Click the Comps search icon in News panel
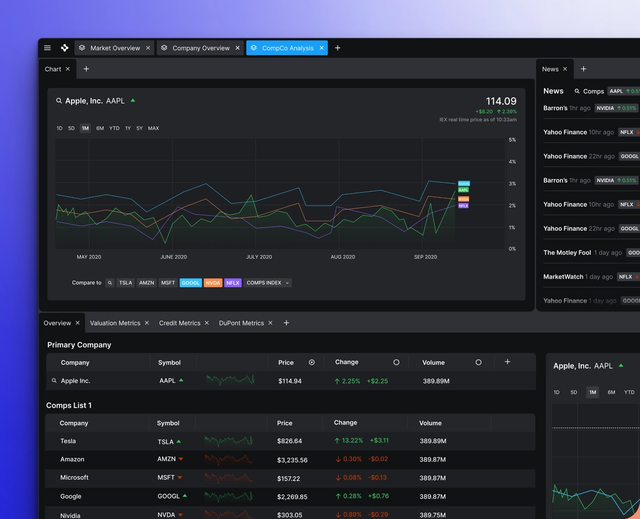Image resolution: width=640 pixels, height=519 pixels. [577, 91]
